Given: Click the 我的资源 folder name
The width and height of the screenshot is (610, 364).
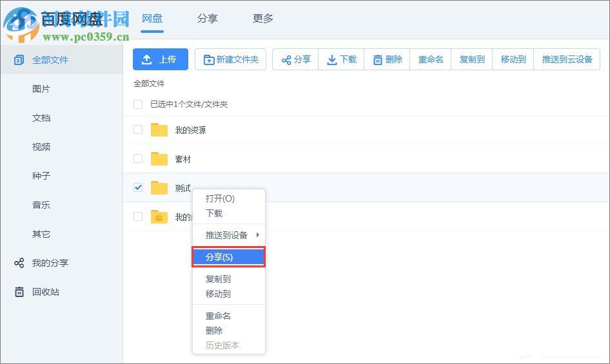Looking at the screenshot, I should coord(190,130).
